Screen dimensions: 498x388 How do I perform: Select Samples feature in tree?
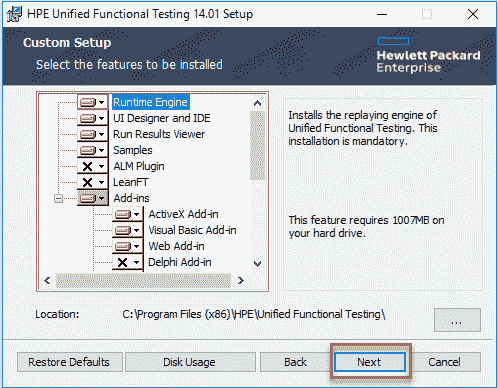click(133, 150)
